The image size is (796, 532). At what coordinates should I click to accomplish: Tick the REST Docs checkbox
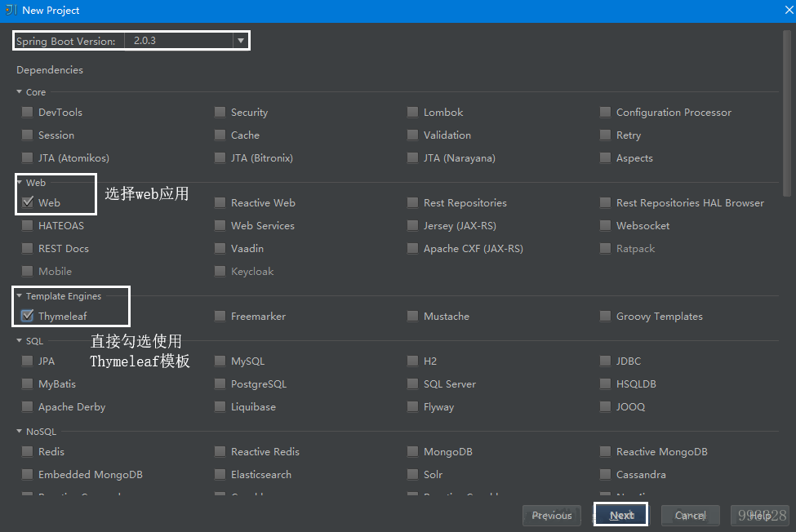pos(28,248)
